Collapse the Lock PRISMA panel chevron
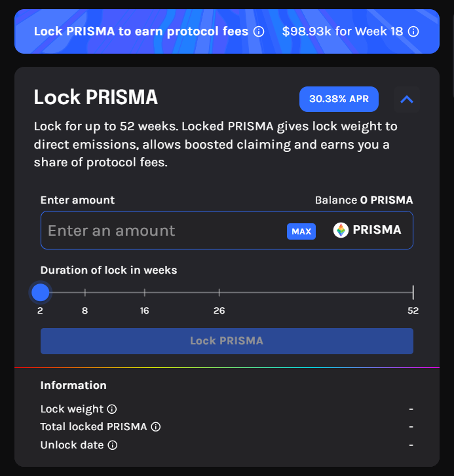Image resolution: width=454 pixels, height=476 pixels. pyautogui.click(x=407, y=100)
